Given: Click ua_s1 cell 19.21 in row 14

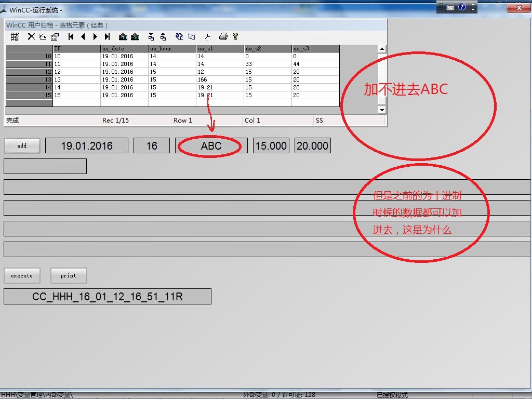Looking at the screenshot, I should 220,87.
